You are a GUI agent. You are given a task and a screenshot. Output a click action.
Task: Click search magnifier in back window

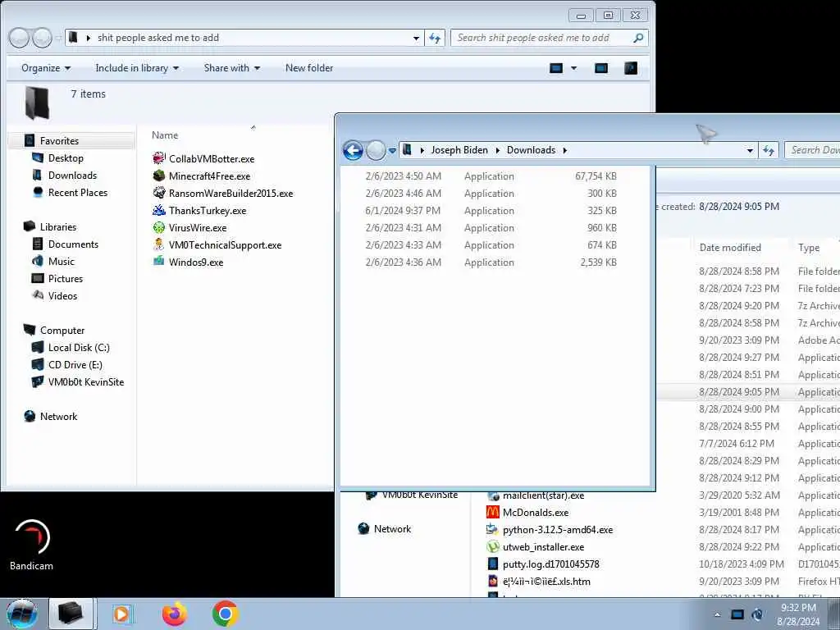638,38
